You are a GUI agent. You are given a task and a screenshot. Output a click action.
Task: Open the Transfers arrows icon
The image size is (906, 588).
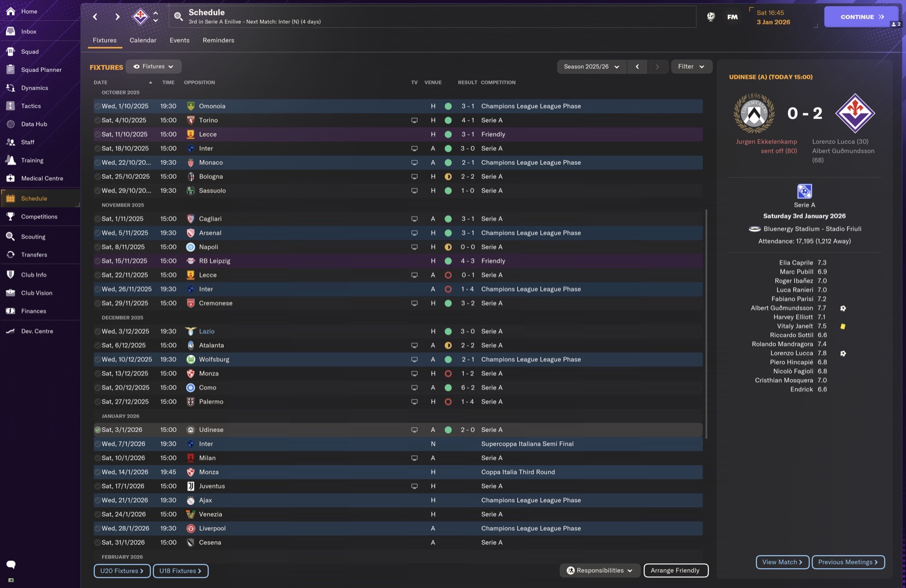click(x=10, y=255)
